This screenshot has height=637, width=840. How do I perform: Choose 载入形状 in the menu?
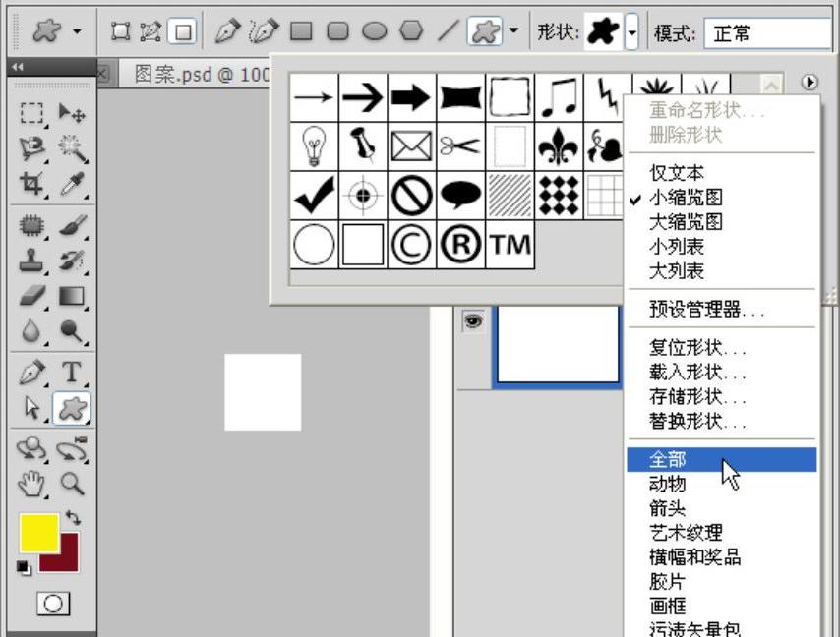[697, 373]
